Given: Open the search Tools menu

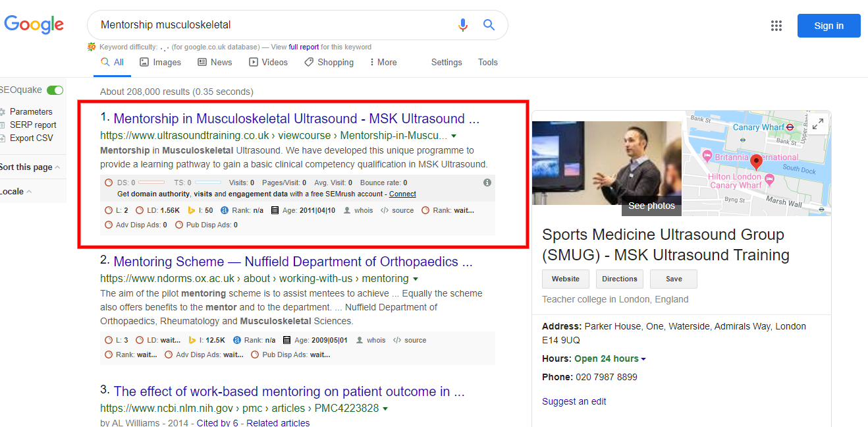Looking at the screenshot, I should pyautogui.click(x=488, y=62).
